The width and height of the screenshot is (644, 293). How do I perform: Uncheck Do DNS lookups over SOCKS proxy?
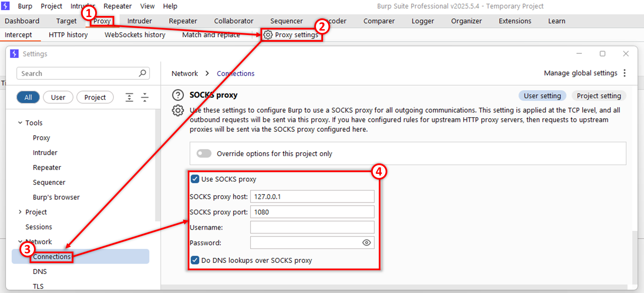point(195,260)
